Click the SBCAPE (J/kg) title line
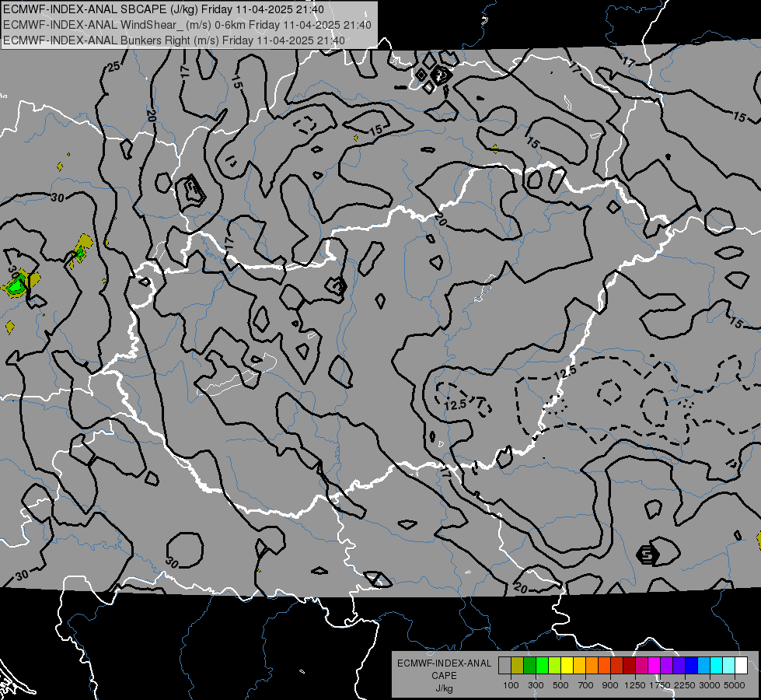Image resolution: width=761 pixels, height=700 pixels. [163, 9]
